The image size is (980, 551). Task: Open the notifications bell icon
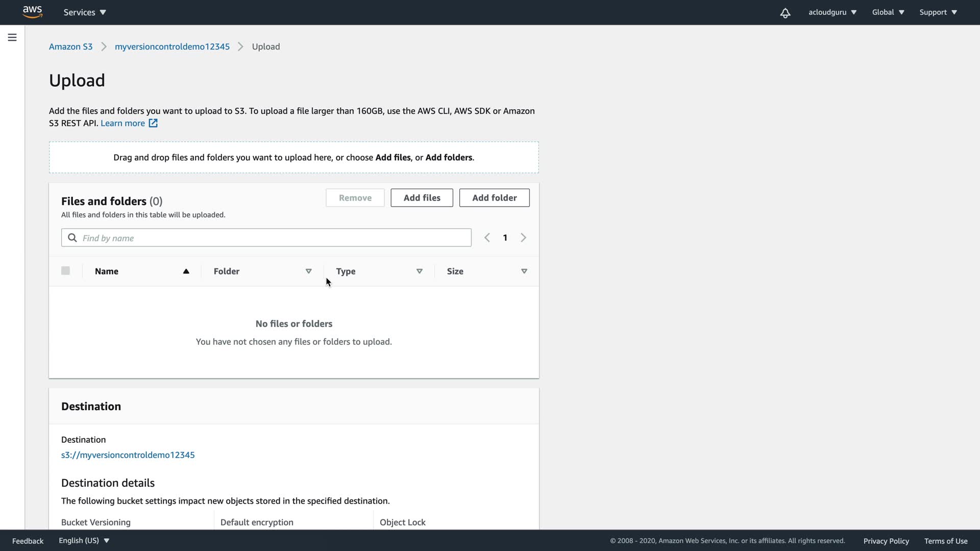click(785, 13)
